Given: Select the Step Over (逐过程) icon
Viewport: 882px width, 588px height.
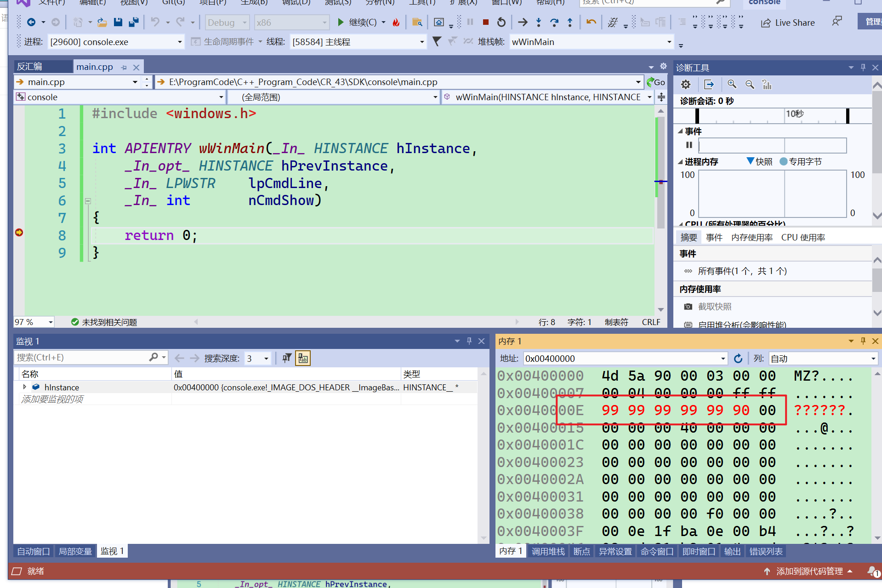Looking at the screenshot, I should coord(554,22).
